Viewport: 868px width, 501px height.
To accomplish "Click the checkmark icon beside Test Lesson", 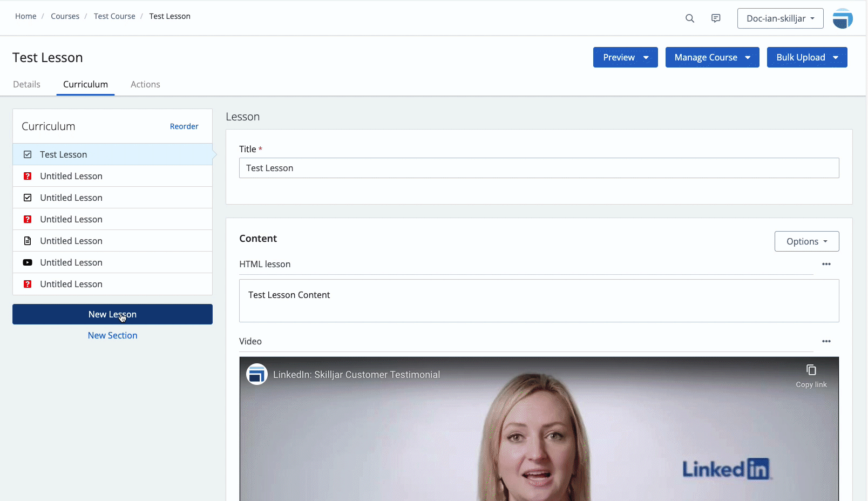I will [x=28, y=154].
